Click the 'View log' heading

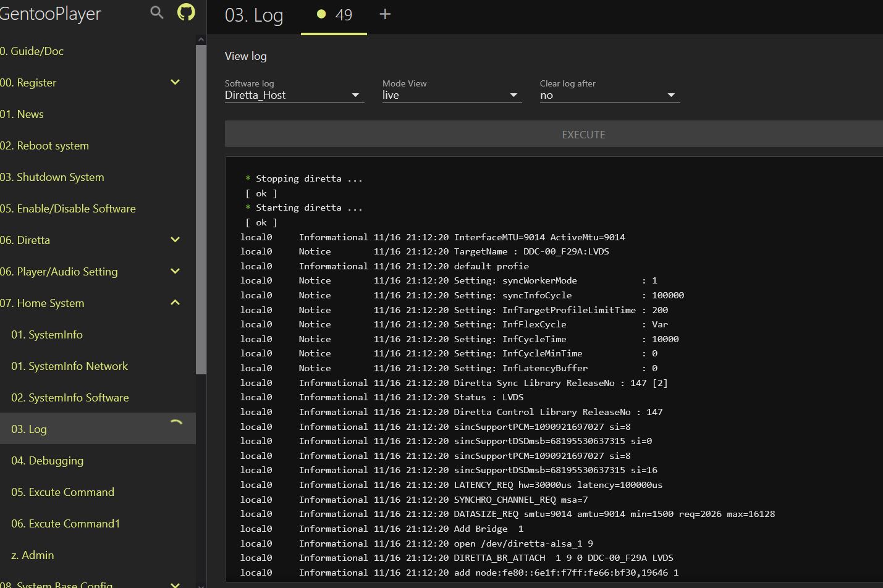[x=246, y=56]
